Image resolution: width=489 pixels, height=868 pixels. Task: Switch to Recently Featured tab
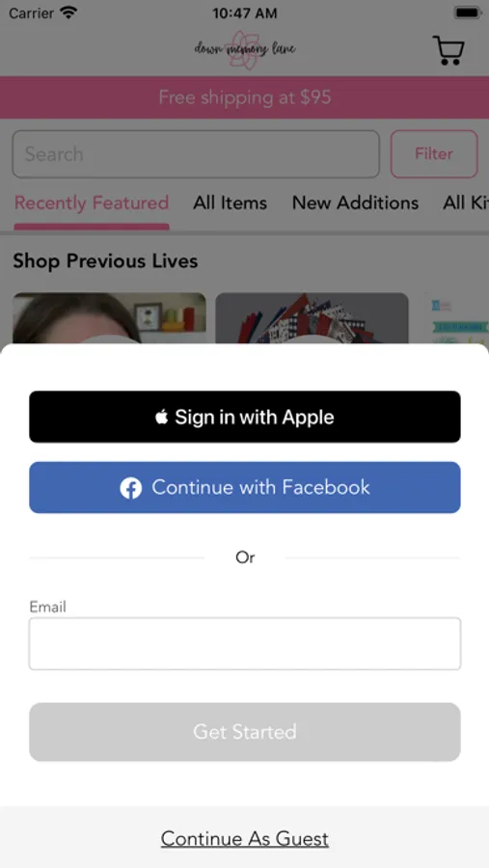92,203
